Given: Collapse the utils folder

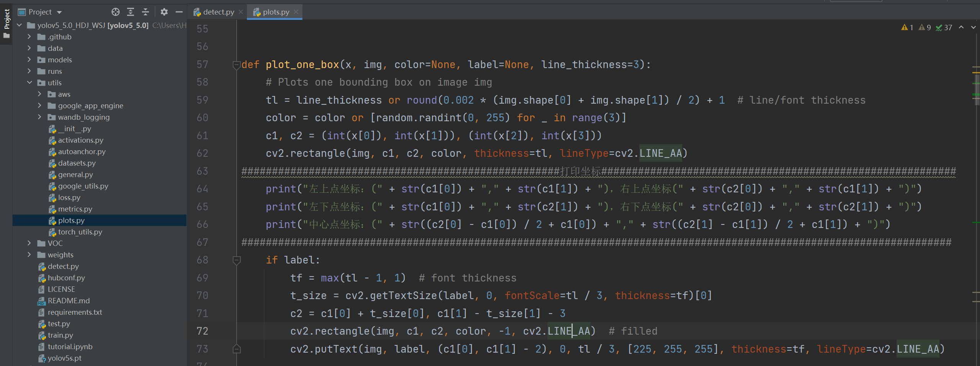Looking at the screenshot, I should point(29,83).
